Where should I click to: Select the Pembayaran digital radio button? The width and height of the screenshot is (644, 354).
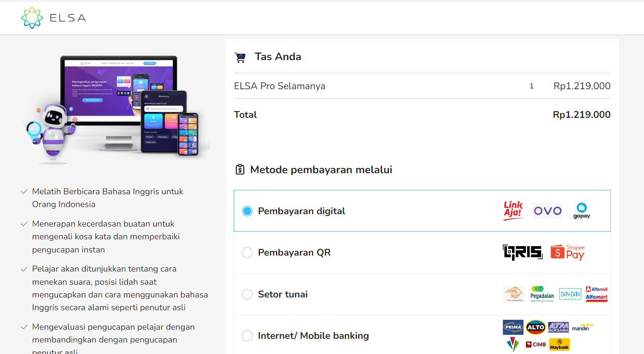[x=247, y=211]
